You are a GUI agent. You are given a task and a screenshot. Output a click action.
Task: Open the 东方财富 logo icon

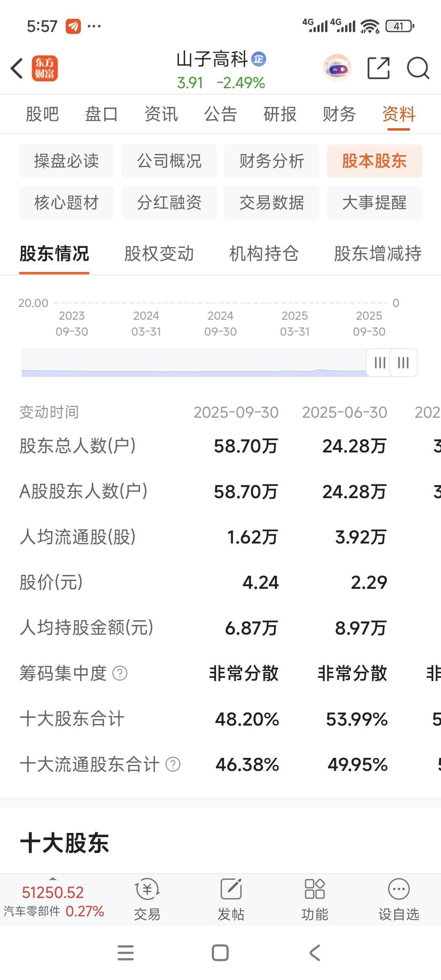pos(45,68)
